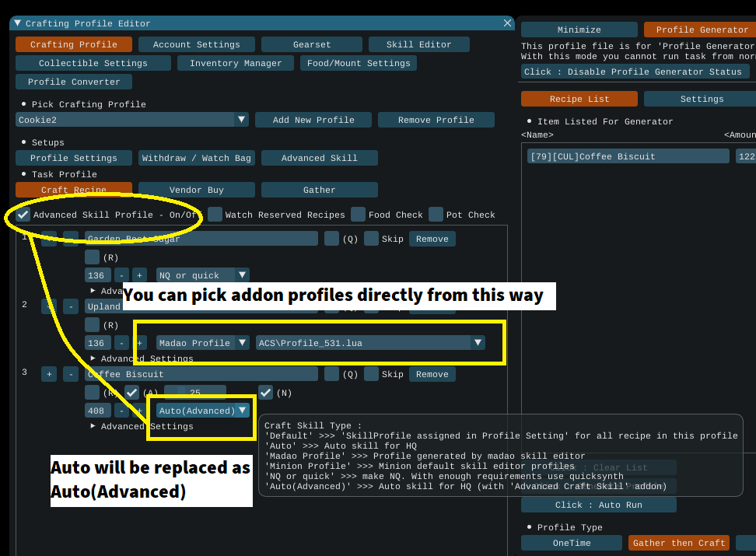Close the Crafting Profile Editor with X
Screen dimensions: 756x556
(508, 23)
